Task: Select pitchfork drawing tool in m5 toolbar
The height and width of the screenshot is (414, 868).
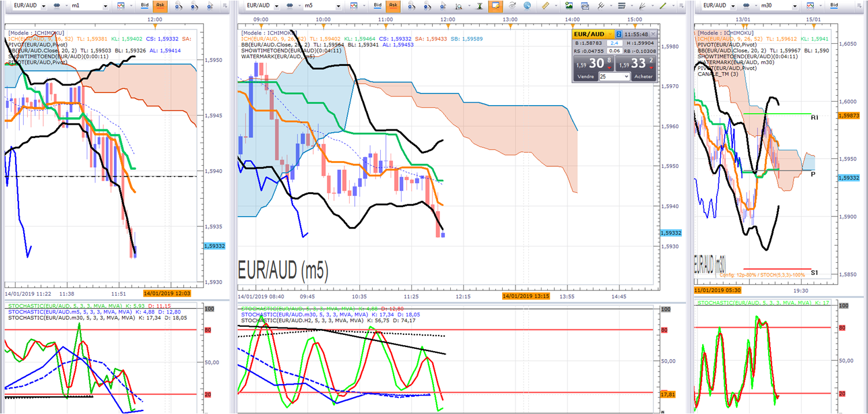Action: 601,6
